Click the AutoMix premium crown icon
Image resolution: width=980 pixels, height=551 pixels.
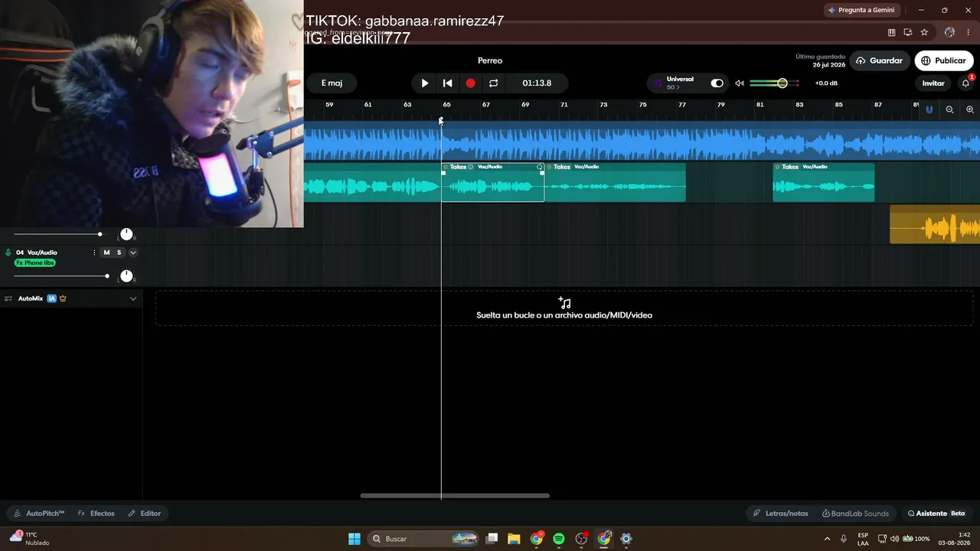point(63,298)
